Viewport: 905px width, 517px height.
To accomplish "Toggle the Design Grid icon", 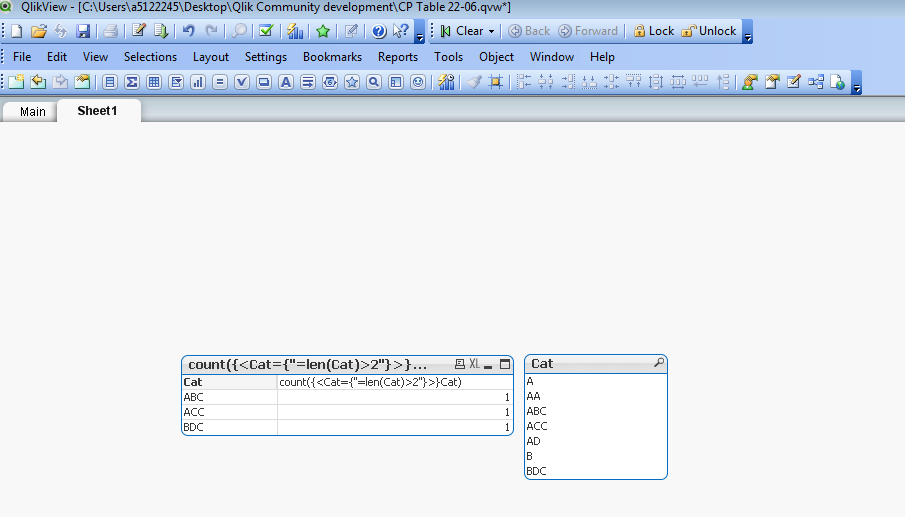I will coord(495,82).
